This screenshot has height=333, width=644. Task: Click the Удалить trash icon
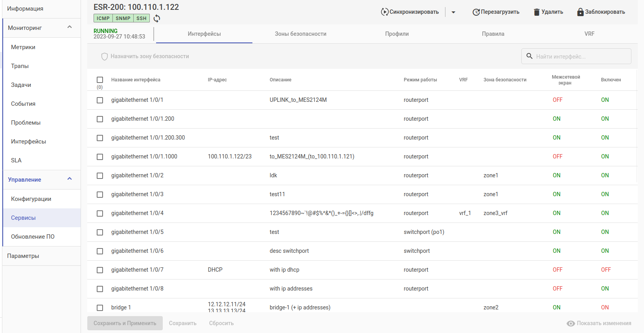point(537,12)
